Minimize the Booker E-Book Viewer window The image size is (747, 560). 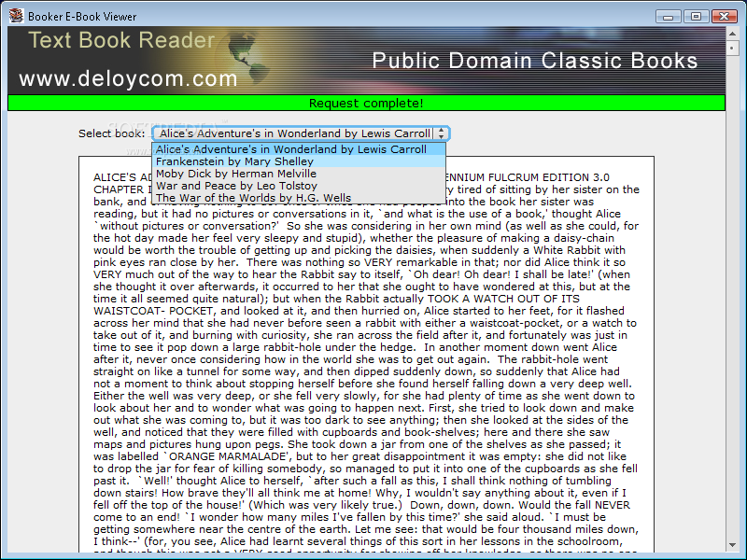[668, 17]
